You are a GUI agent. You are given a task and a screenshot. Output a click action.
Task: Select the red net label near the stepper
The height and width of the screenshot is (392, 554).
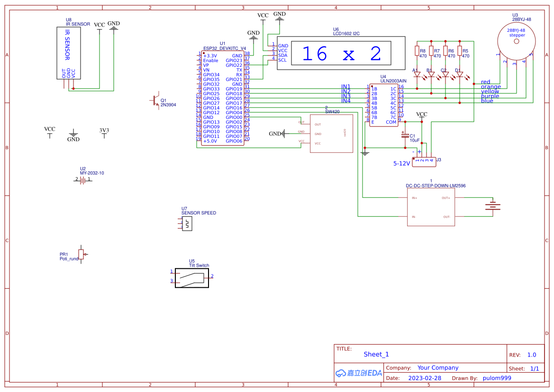pyautogui.click(x=485, y=81)
